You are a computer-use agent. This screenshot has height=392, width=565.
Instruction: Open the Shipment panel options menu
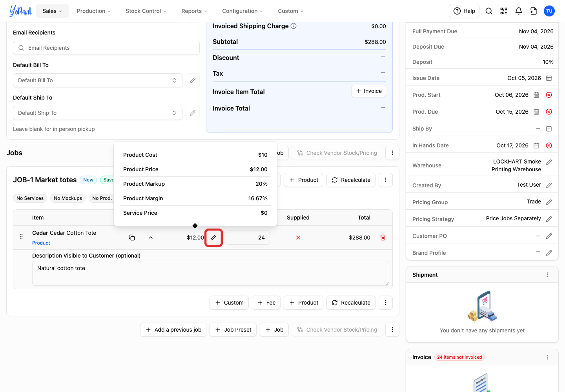point(547,275)
